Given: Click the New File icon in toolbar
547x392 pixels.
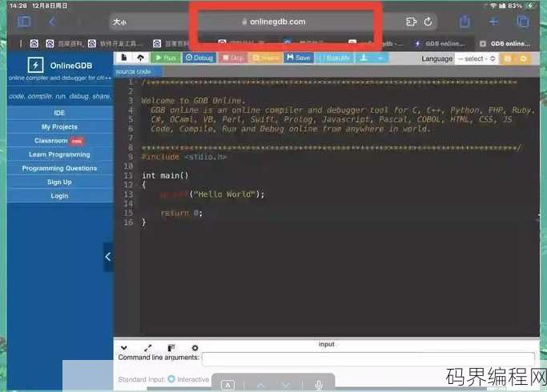Looking at the screenshot, I should point(124,58).
